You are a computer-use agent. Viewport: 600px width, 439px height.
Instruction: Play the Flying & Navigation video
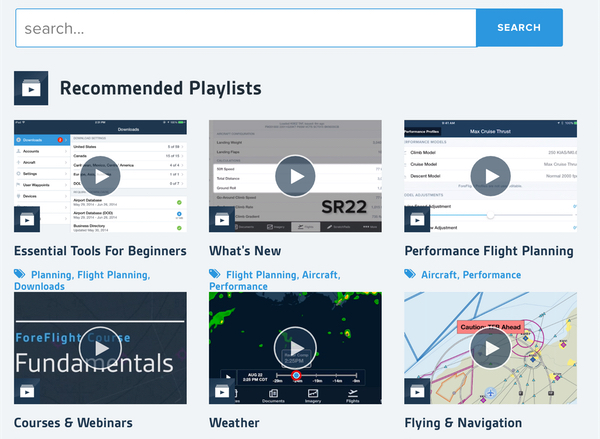490,348
